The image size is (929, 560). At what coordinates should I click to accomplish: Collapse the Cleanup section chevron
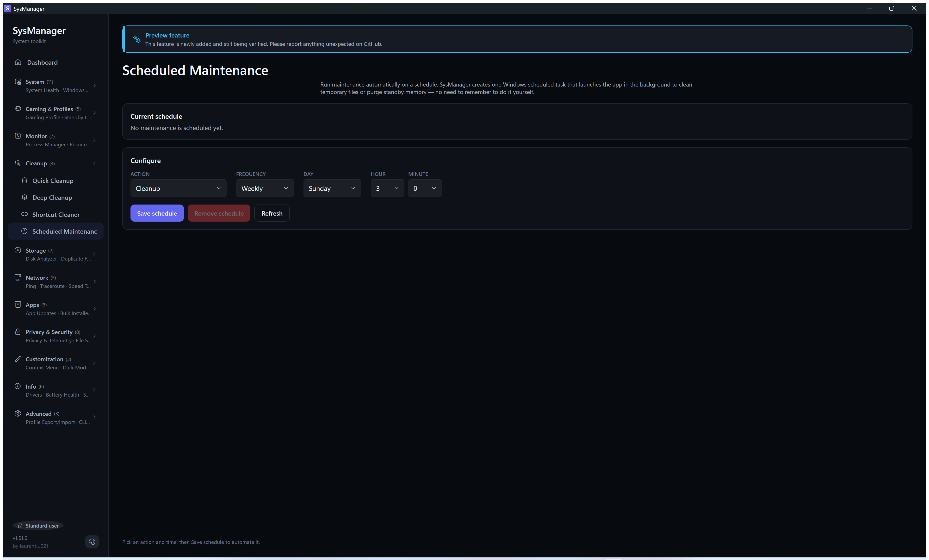pyautogui.click(x=95, y=163)
